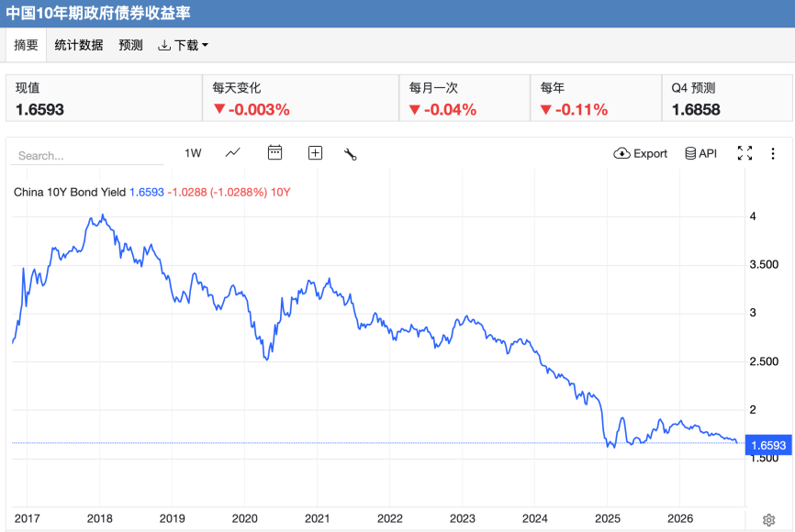Switch to the 摘要 tab

click(x=26, y=45)
